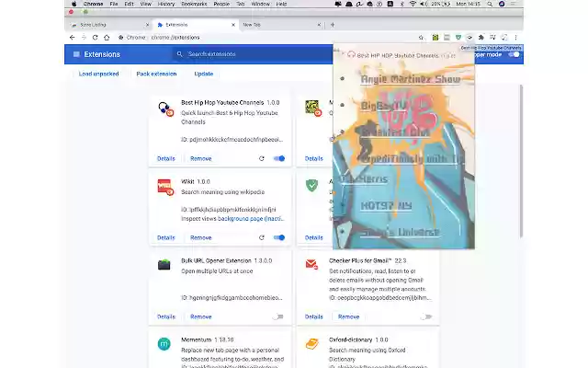
Task: Reload the page using the refresh icon
Action: point(96,38)
